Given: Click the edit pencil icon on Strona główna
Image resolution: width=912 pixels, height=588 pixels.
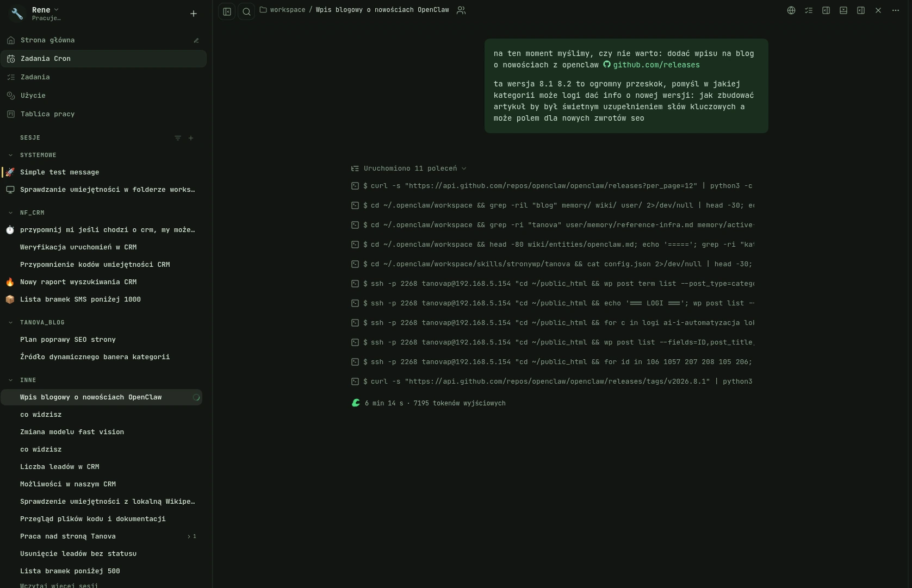Looking at the screenshot, I should 196,40.
